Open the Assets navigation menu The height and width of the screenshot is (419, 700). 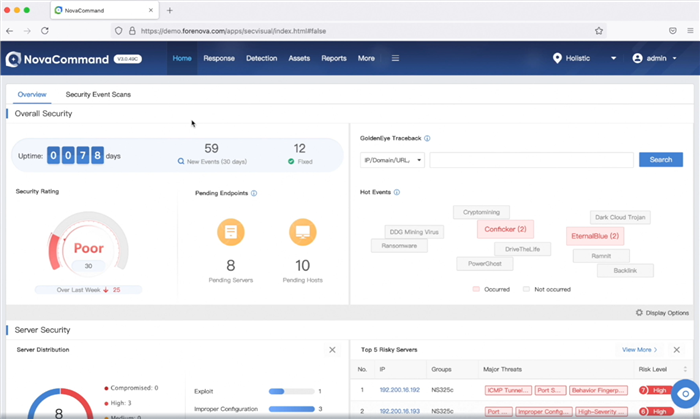click(299, 58)
